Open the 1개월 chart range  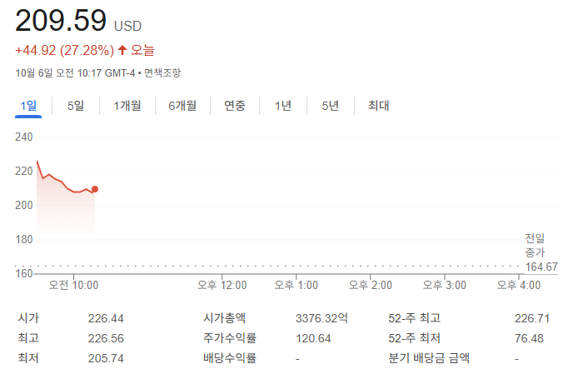(127, 106)
